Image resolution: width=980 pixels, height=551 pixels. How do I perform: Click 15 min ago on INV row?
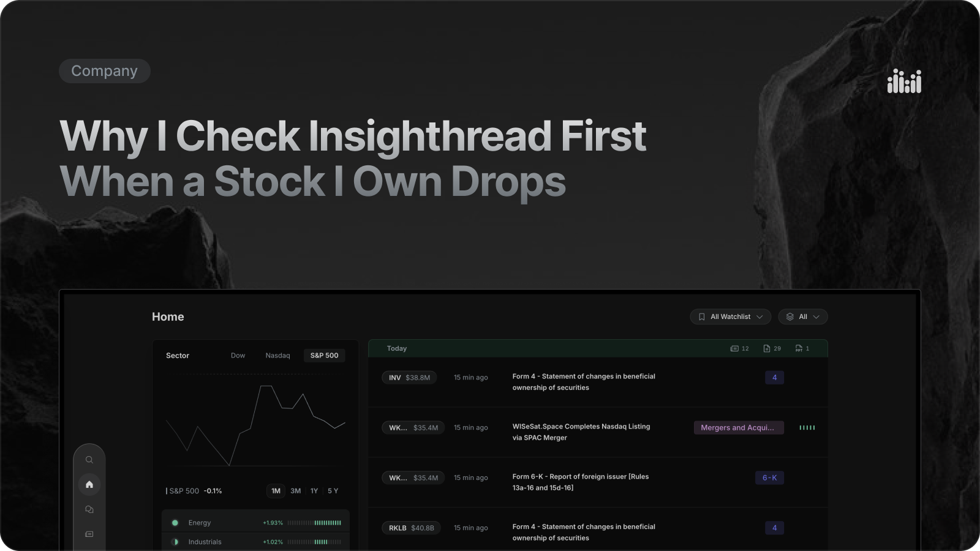[471, 378]
